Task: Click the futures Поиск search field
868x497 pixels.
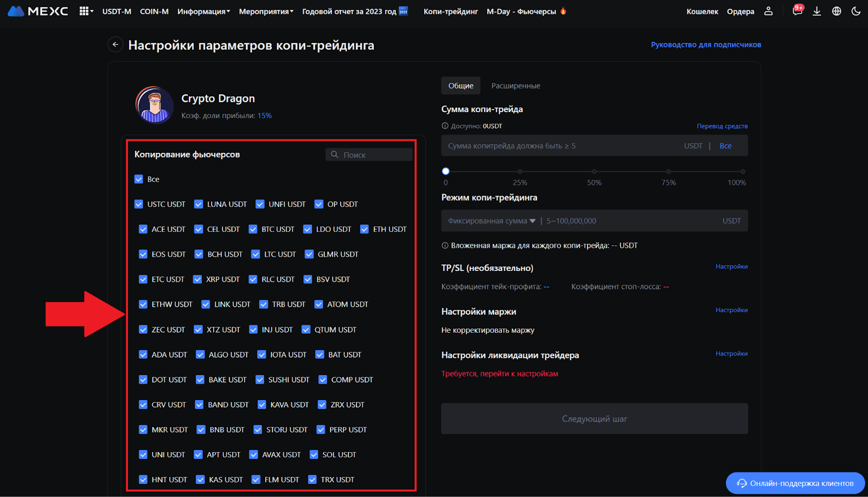Action: (x=374, y=155)
